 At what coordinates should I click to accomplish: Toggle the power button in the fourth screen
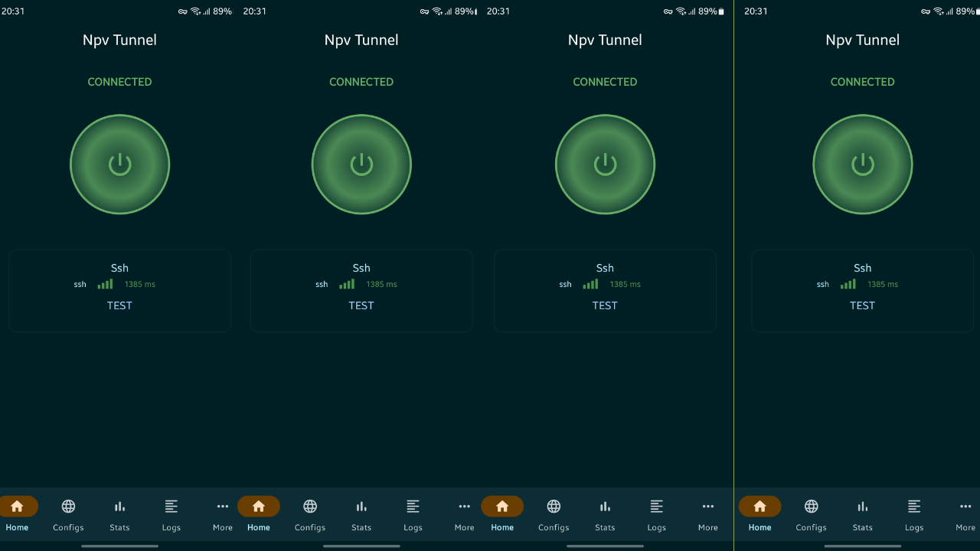[x=863, y=165]
